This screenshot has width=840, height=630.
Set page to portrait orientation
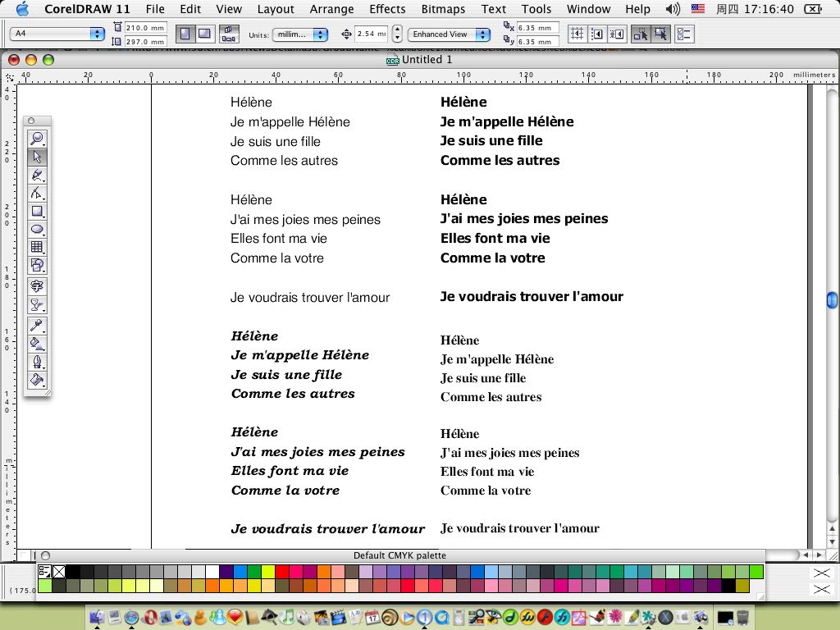tap(185, 34)
